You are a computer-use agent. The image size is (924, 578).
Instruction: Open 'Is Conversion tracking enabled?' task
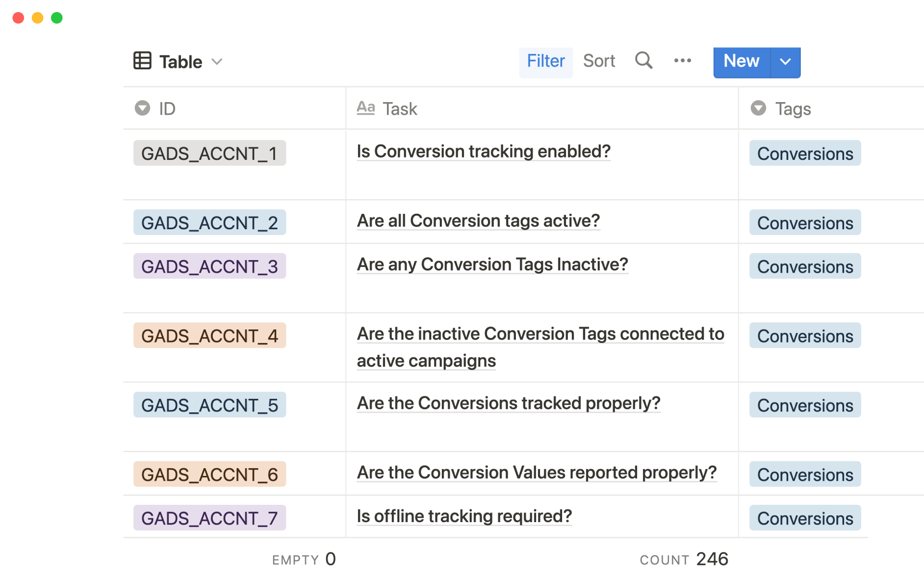[x=483, y=151]
